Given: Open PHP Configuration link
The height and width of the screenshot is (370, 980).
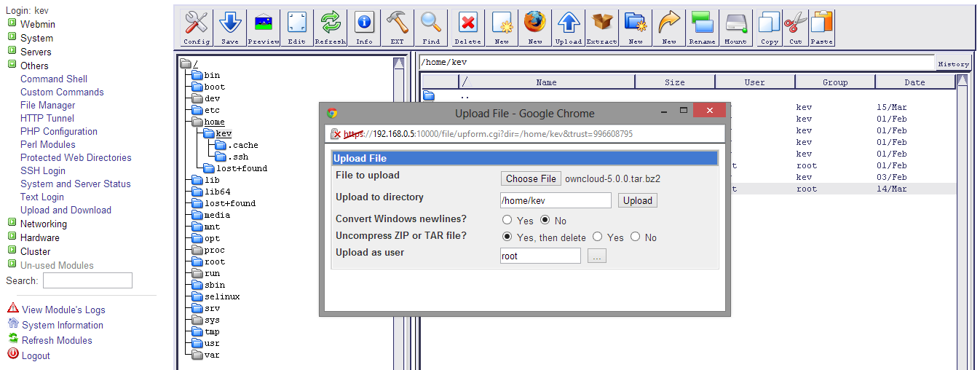Looking at the screenshot, I should (x=59, y=131).
